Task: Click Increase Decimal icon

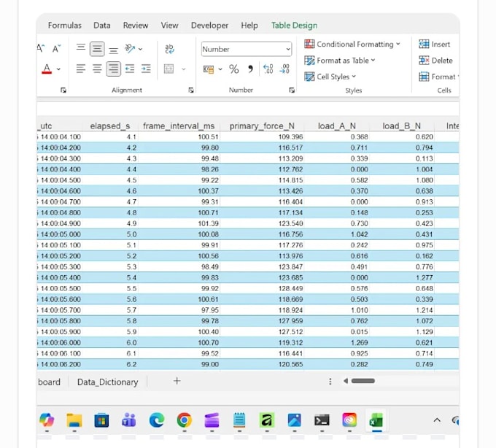Action: coord(268,69)
